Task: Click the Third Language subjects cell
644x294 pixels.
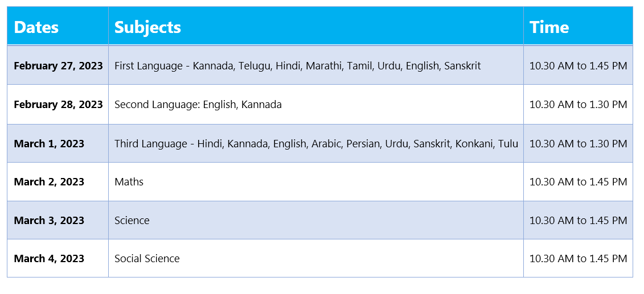Action: [x=316, y=143]
